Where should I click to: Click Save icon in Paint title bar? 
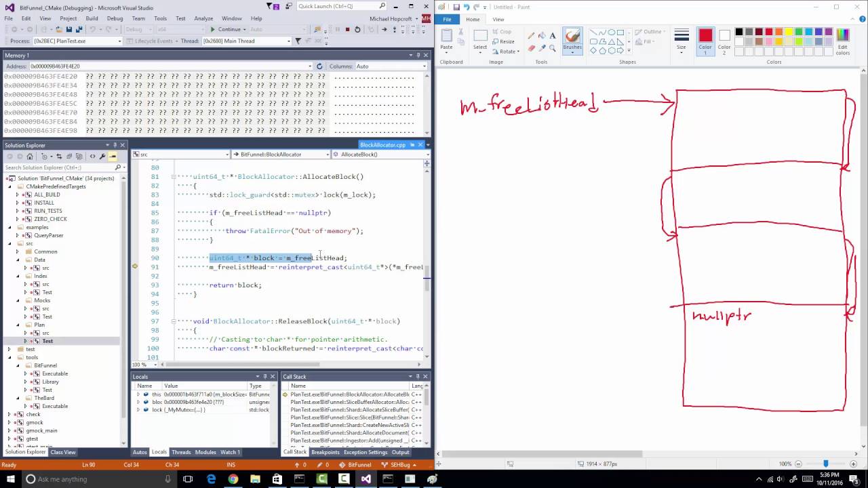point(456,7)
